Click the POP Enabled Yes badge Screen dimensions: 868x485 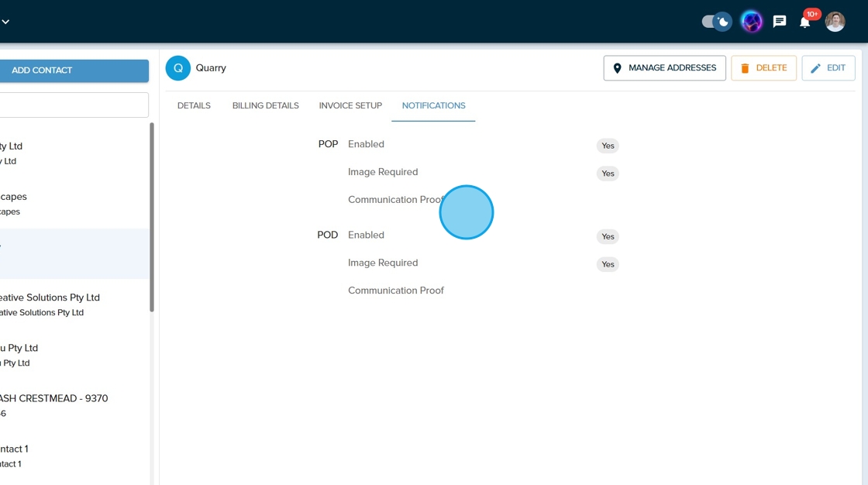point(608,146)
